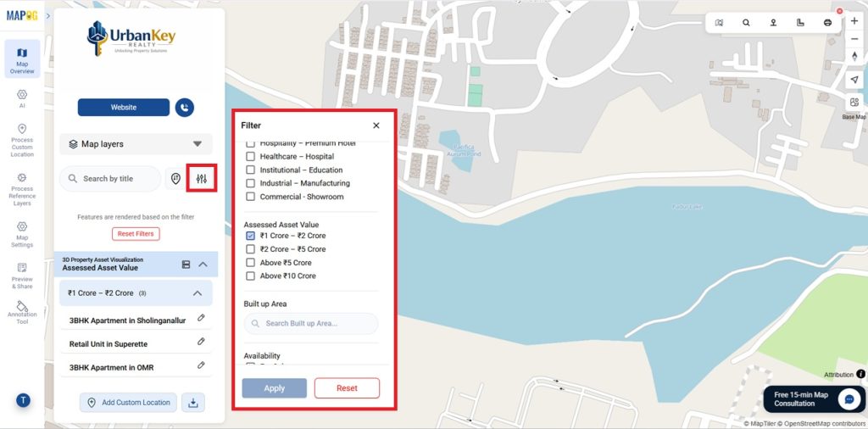This screenshot has width=868, height=429.
Task: Open Preview & Share panel
Action: click(22, 276)
